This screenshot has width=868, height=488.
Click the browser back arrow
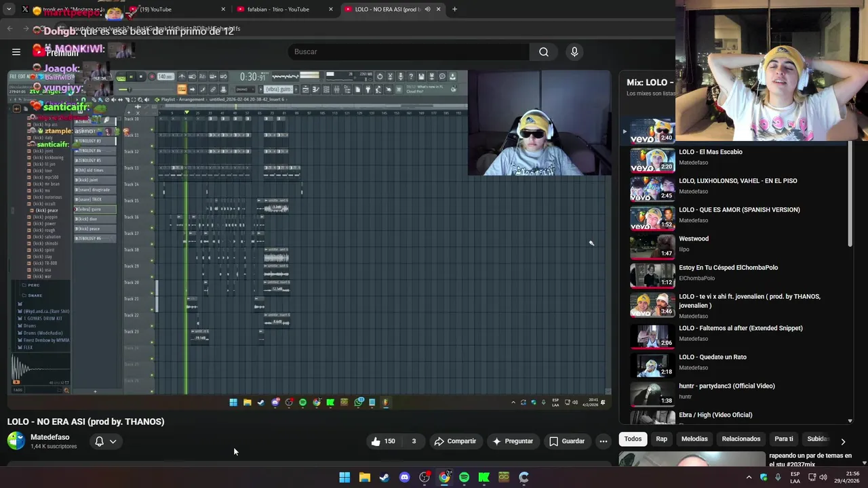click(x=9, y=28)
